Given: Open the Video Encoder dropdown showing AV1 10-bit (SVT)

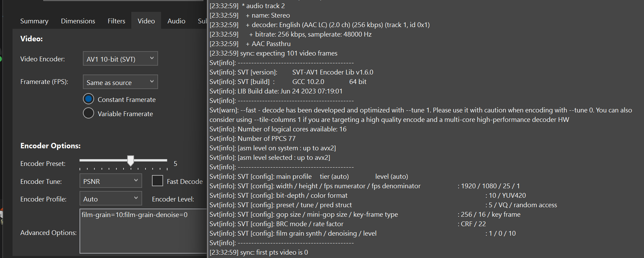Looking at the screenshot, I should (x=120, y=58).
